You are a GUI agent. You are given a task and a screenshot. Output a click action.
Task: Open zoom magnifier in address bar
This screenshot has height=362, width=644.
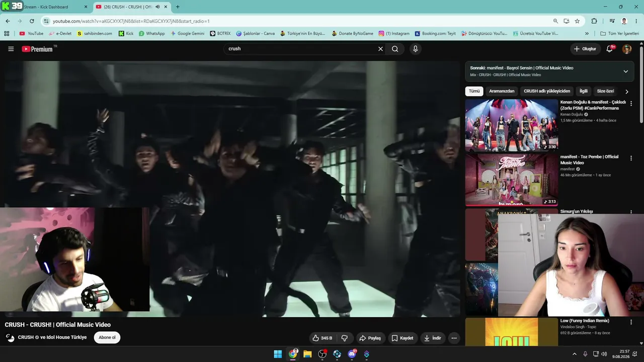pos(555,21)
